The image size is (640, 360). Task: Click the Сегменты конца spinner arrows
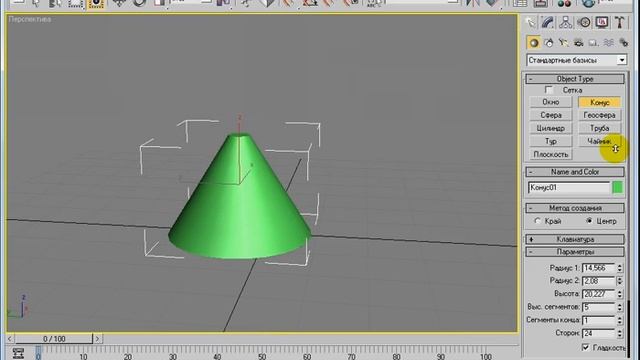pos(620,320)
